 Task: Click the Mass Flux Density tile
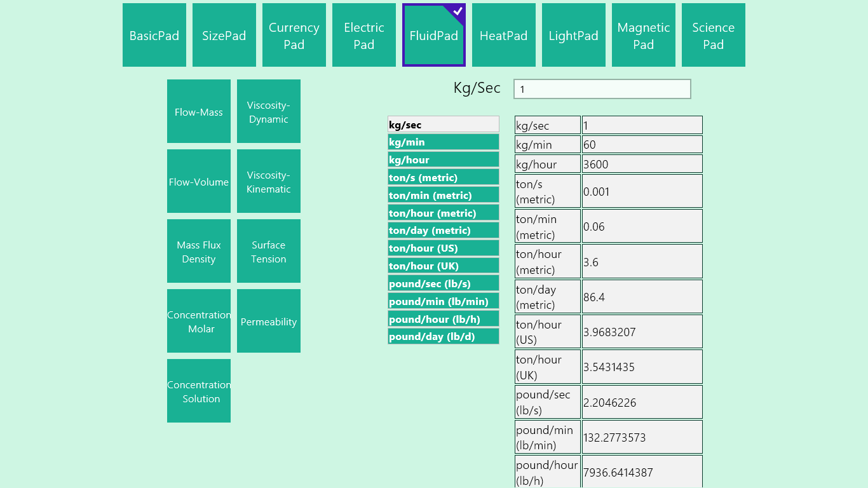coord(199,251)
